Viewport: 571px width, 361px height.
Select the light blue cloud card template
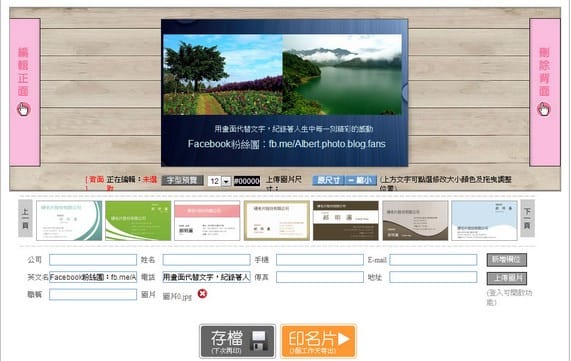tap(484, 220)
